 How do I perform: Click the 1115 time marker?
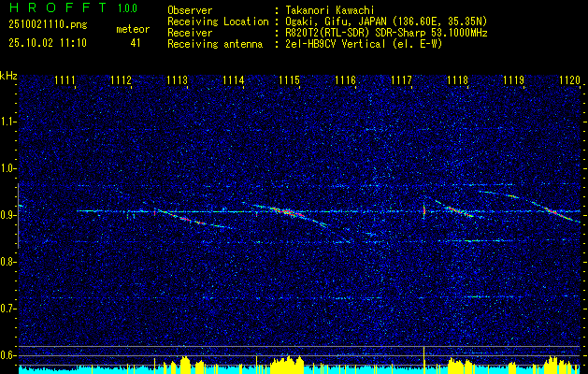[289, 80]
